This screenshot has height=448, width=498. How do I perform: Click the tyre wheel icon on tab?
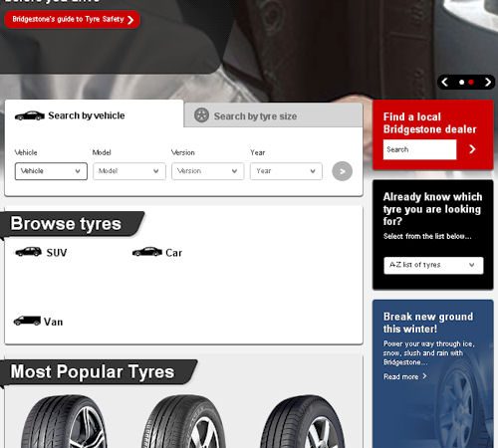[201, 115]
